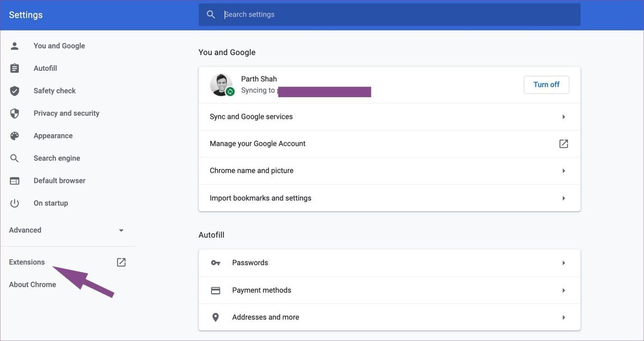The image size is (644, 341).
Task: Click the Payment methods card icon
Action: point(216,291)
